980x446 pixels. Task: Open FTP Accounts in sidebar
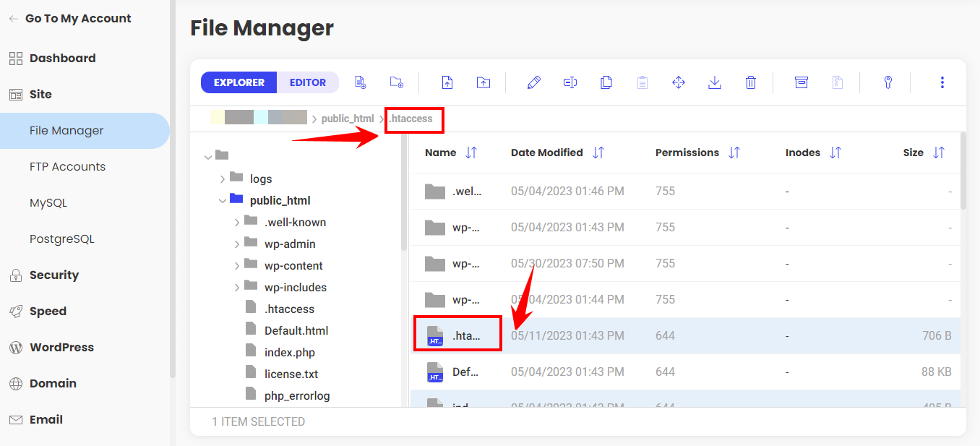coord(67,166)
